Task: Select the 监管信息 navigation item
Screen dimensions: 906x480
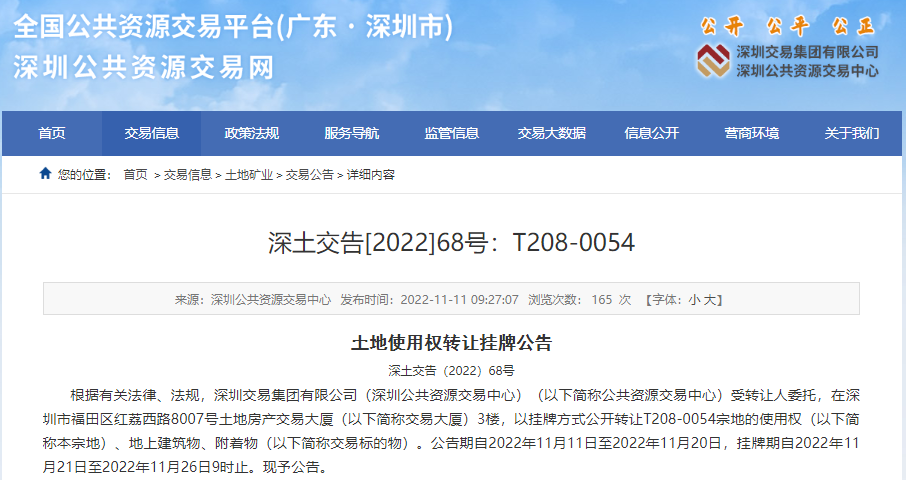Action: click(x=452, y=133)
